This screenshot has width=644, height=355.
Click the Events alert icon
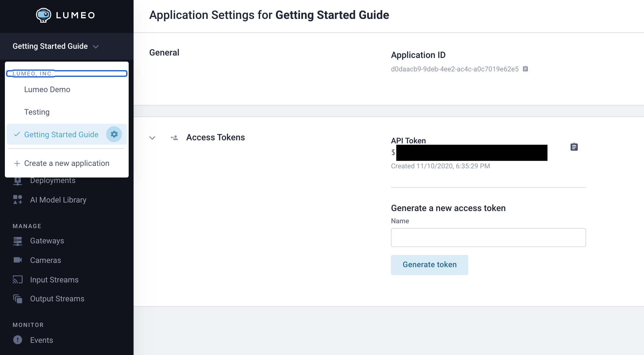coord(18,340)
